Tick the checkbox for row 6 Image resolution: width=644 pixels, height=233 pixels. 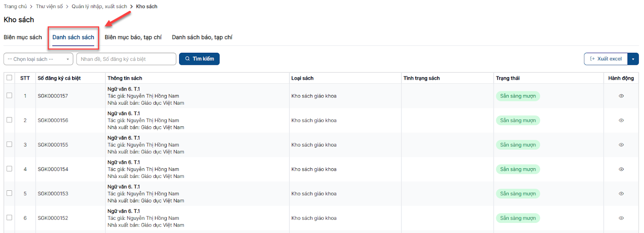coord(9,217)
